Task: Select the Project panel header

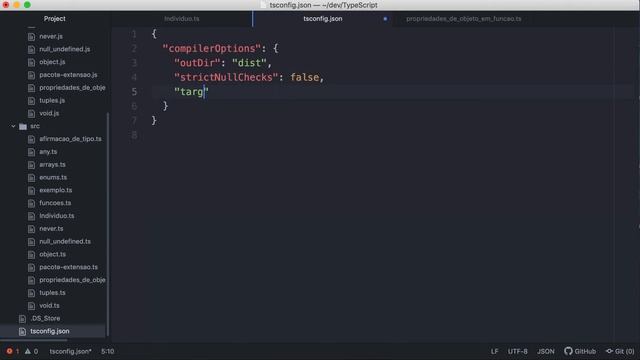Action: tap(55, 19)
